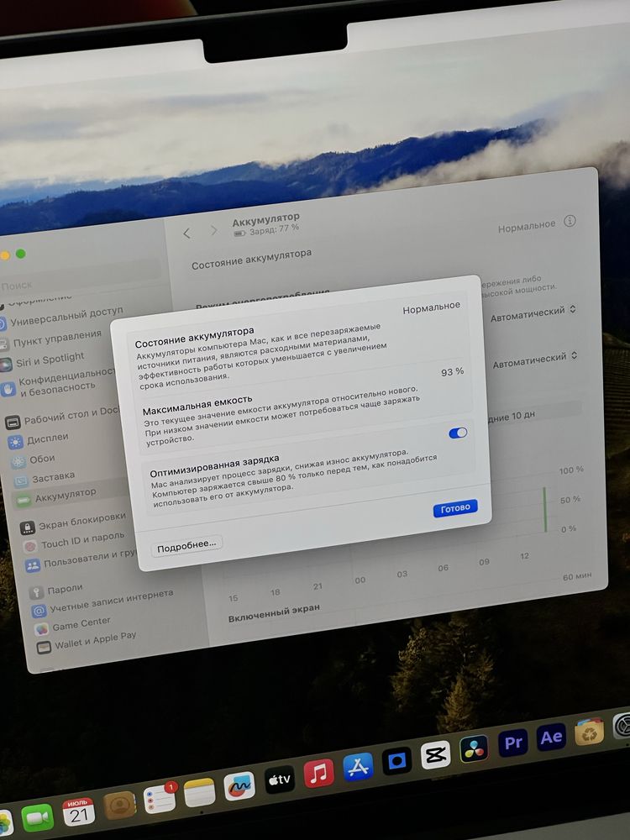Open Пароли settings in sidebar

57,591
